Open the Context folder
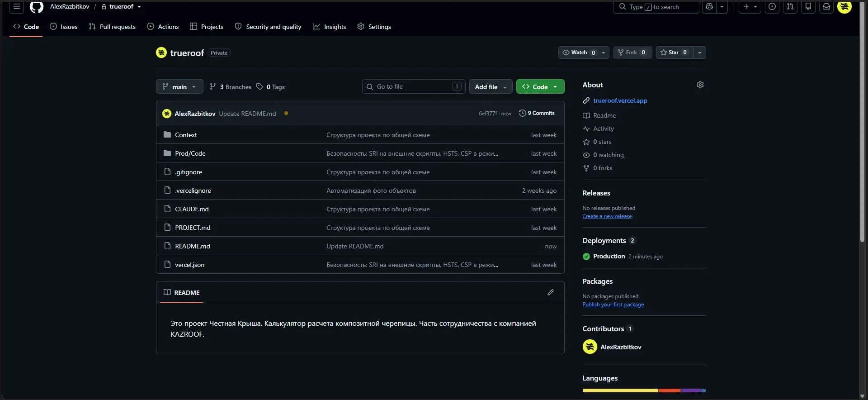 186,135
